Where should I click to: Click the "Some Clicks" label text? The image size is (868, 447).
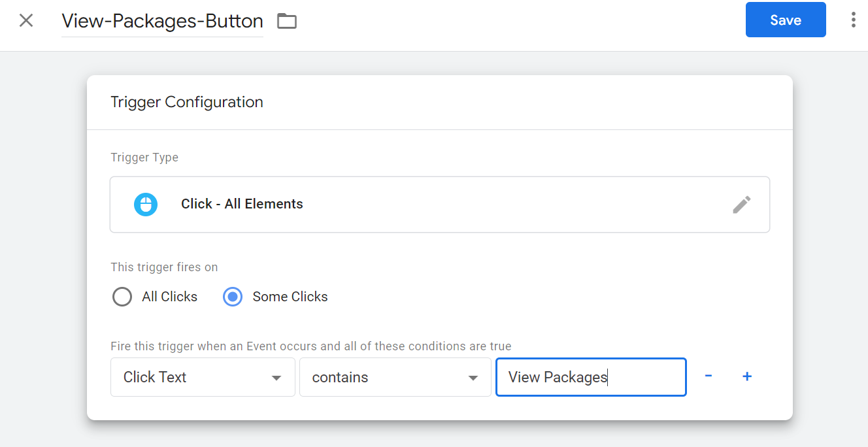[x=290, y=297]
